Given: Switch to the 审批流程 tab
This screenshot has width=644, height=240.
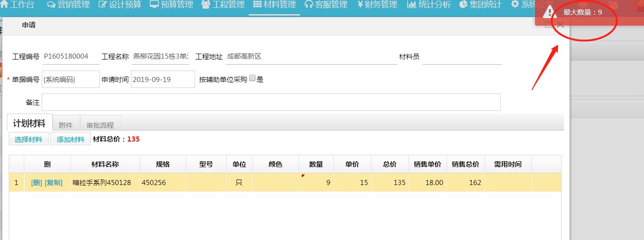Looking at the screenshot, I should coord(100,125).
